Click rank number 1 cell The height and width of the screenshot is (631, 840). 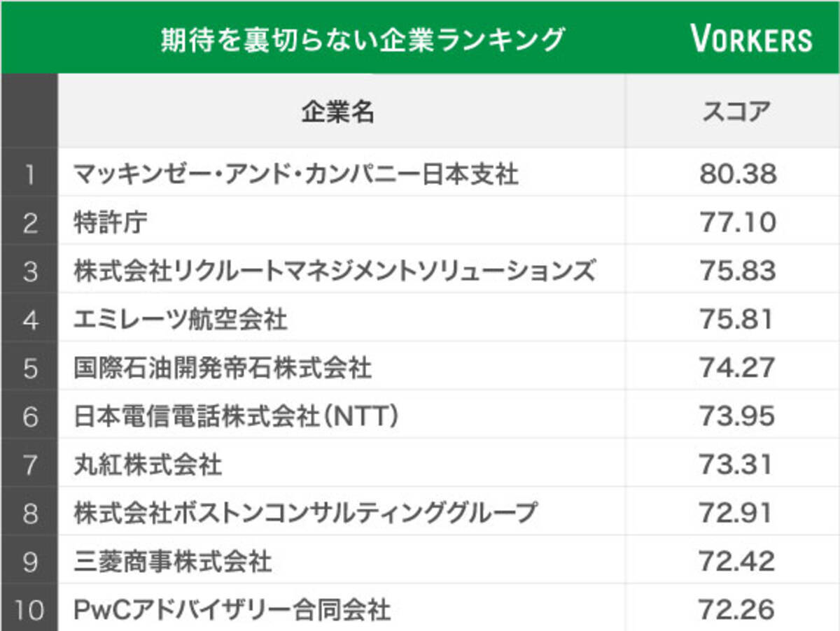tap(29, 173)
